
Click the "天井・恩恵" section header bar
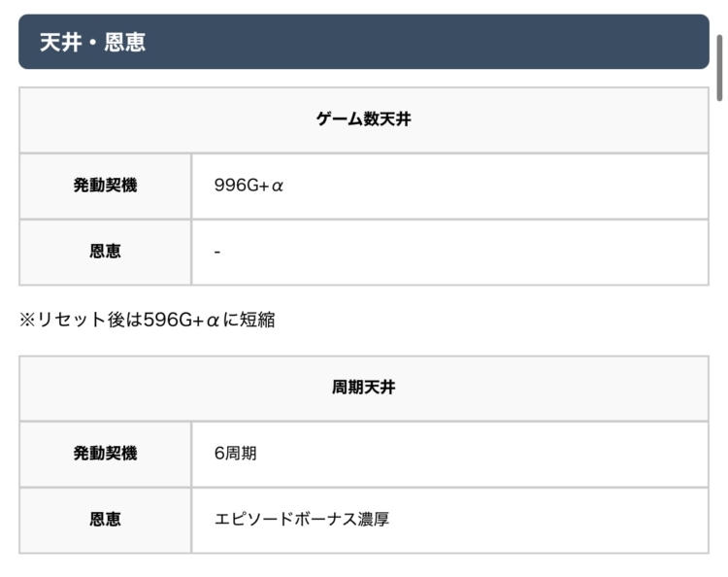click(364, 42)
